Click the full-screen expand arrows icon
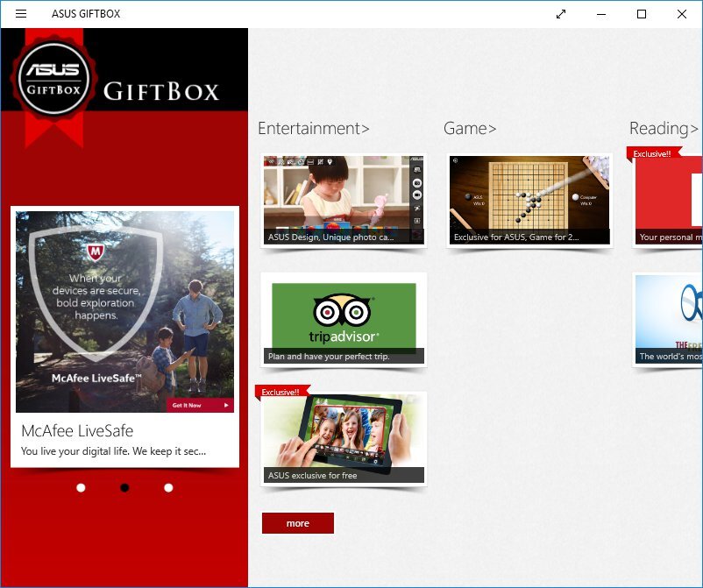The height and width of the screenshot is (588, 703). 561,14
